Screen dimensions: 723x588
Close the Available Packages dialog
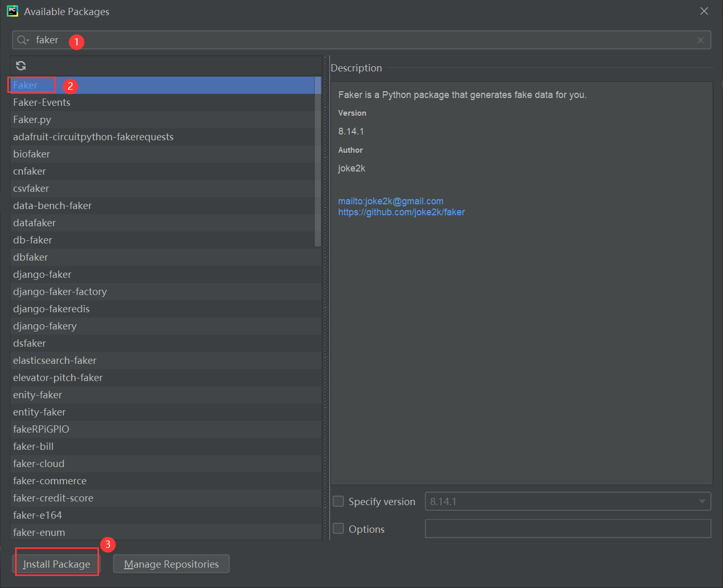point(704,11)
